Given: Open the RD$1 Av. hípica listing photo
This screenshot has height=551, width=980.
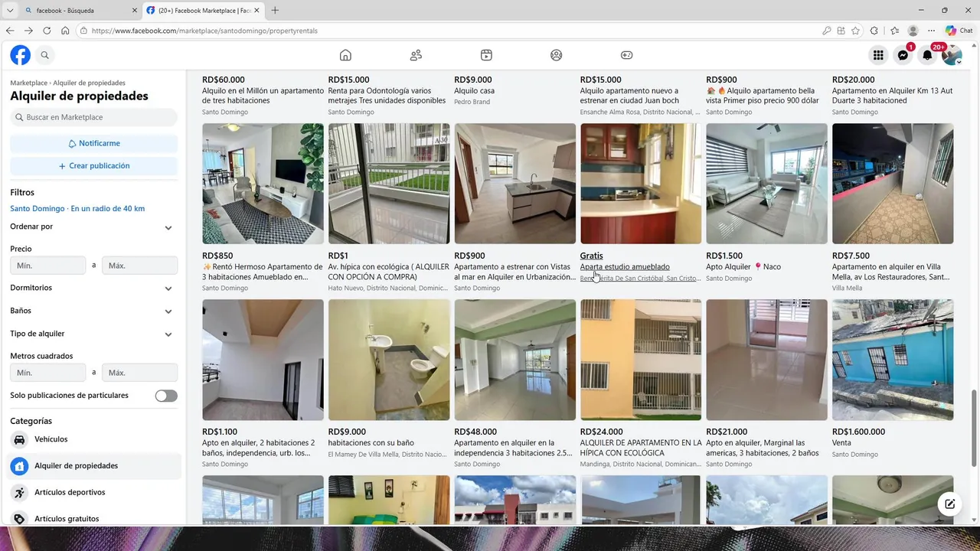Looking at the screenshot, I should 389,184.
